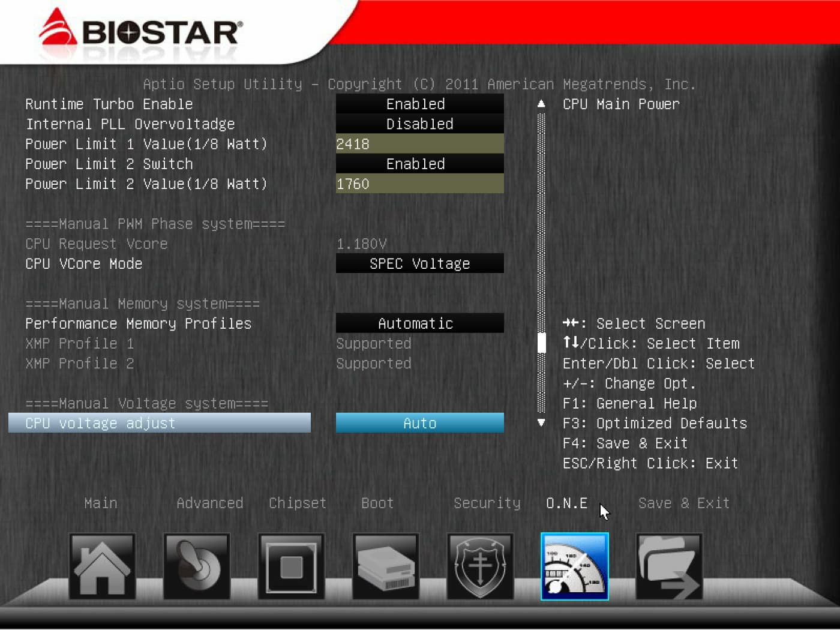Edit Power Limit 1 Value field
840x630 pixels.
[420, 144]
